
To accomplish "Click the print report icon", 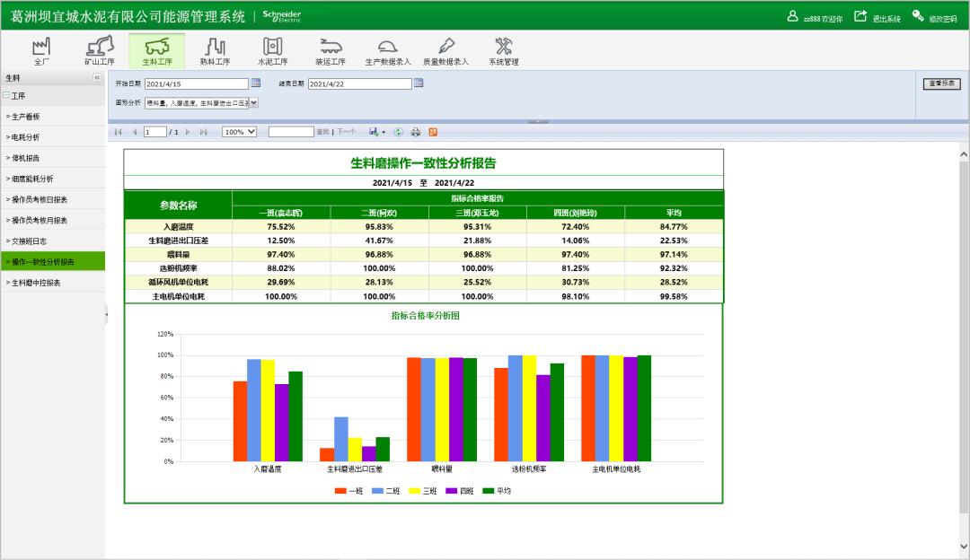I will (x=416, y=132).
